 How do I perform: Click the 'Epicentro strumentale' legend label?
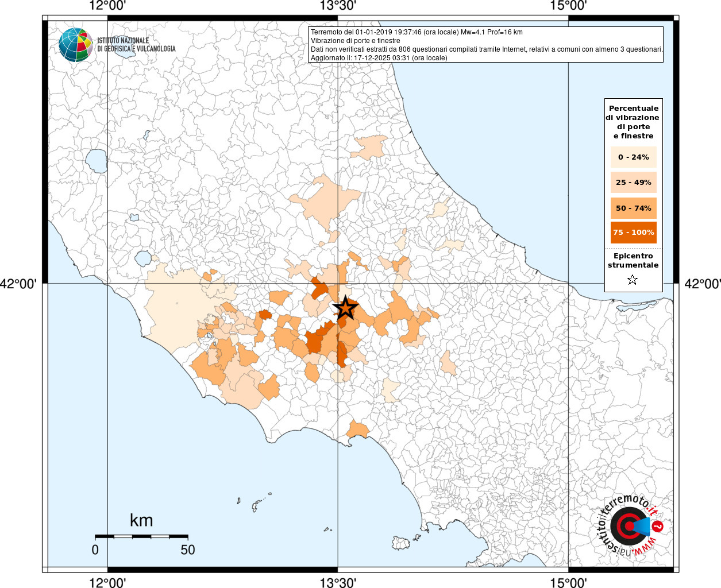coord(633,260)
